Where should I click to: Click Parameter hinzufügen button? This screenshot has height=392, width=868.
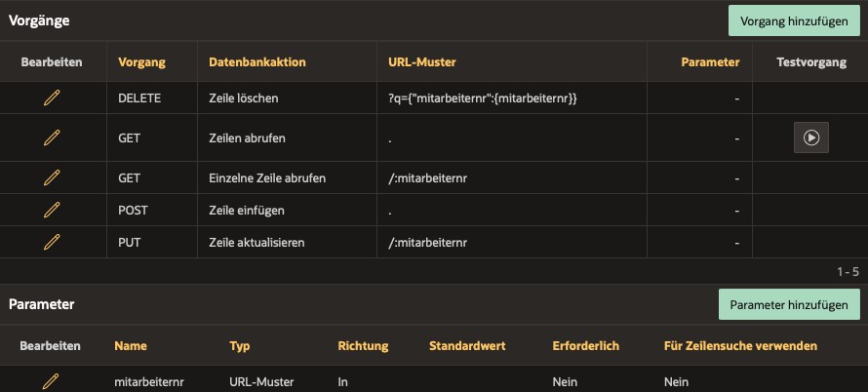788,304
